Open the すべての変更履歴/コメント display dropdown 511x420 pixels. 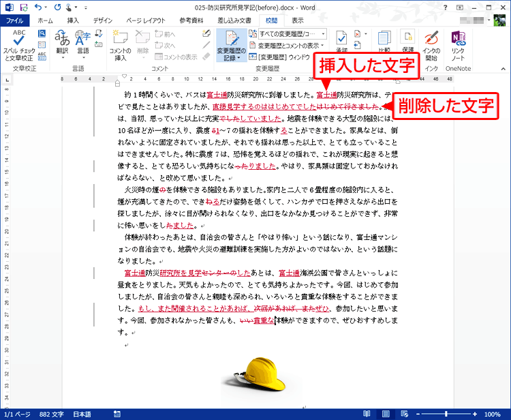point(292,33)
